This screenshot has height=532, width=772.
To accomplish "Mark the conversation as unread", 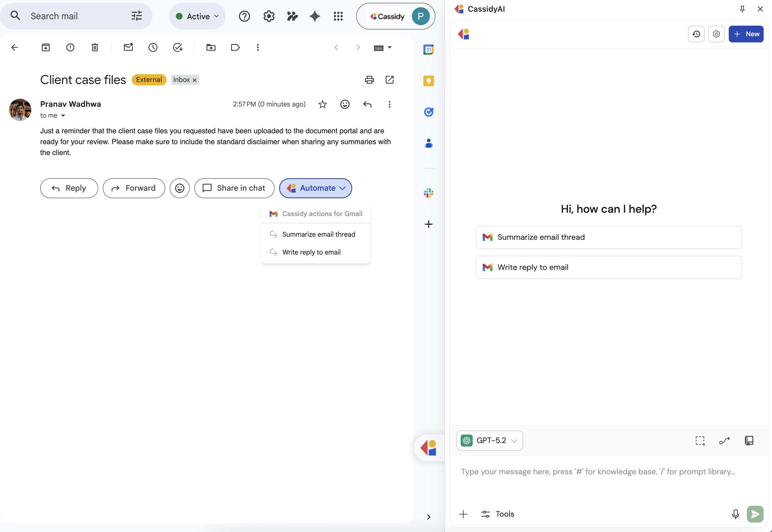I will [x=128, y=47].
